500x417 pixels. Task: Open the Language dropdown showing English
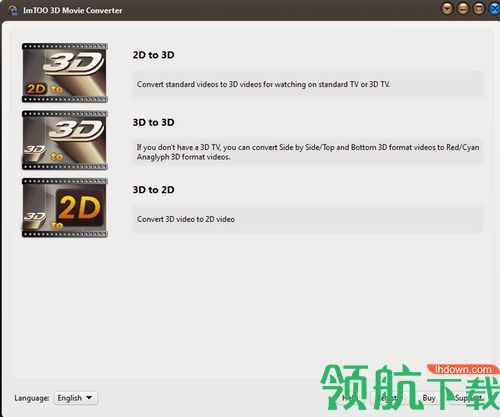(76, 398)
